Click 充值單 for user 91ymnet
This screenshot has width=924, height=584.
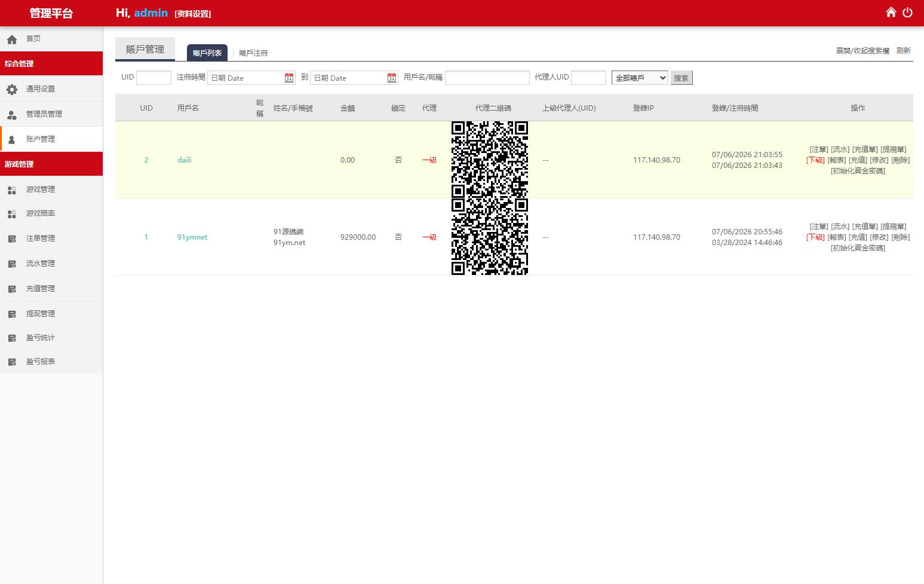[x=865, y=227]
